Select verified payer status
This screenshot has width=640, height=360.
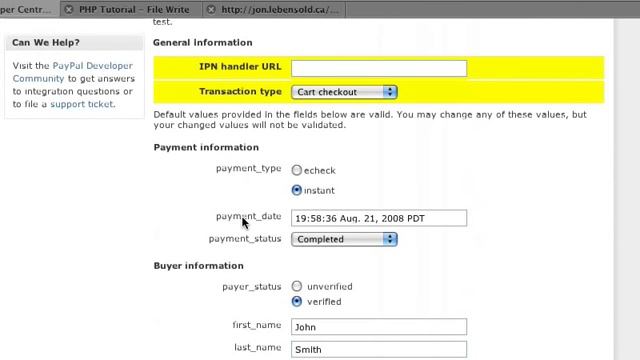297,301
